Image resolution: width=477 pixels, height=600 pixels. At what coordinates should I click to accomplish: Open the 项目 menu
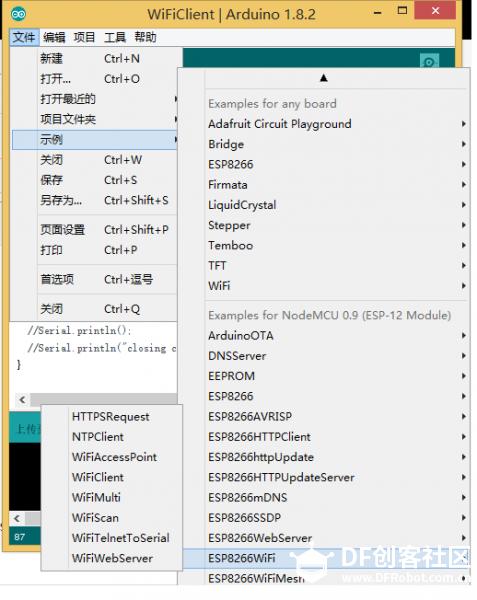pyautogui.click(x=85, y=38)
